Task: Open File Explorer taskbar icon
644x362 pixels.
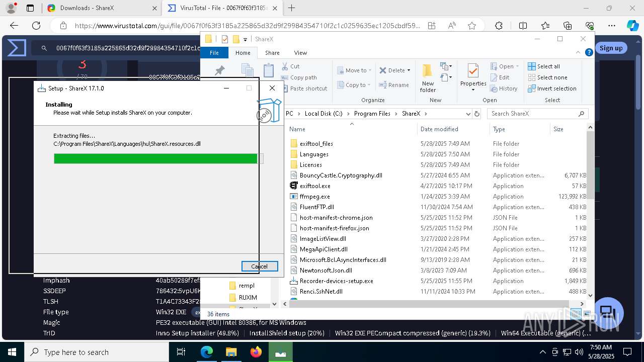Action: (231, 352)
